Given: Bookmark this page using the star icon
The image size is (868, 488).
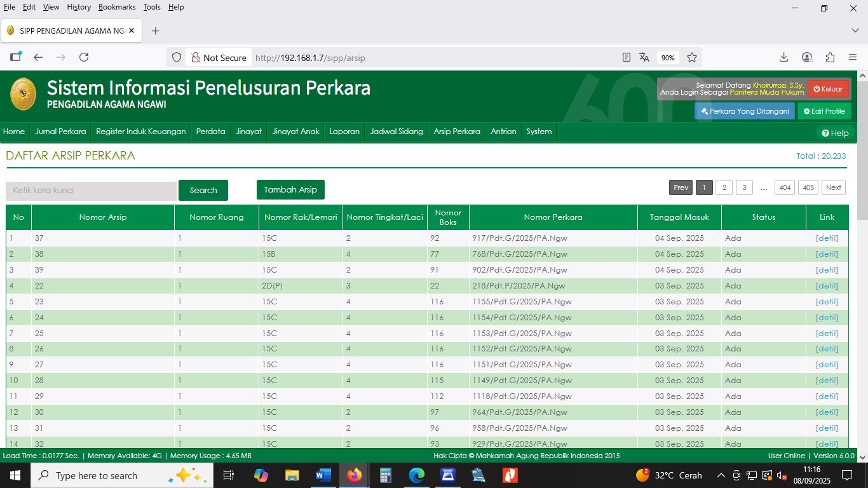Looking at the screenshot, I should tap(692, 57).
